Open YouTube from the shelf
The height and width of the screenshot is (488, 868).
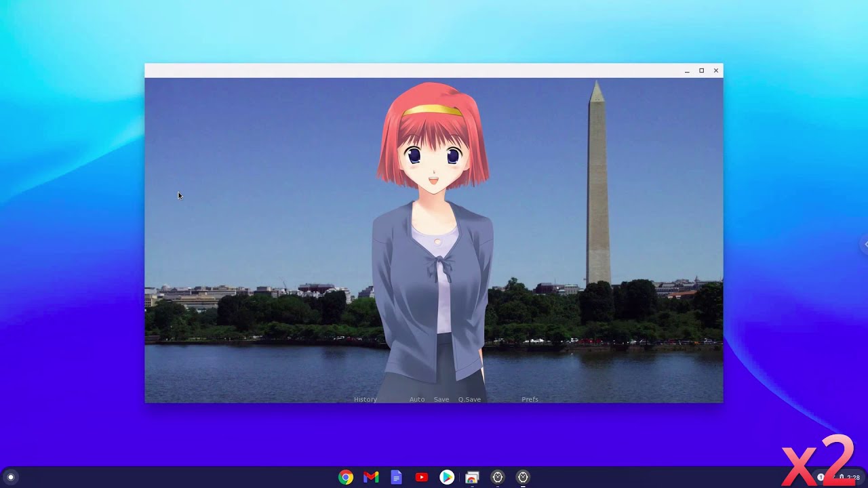[x=422, y=477]
